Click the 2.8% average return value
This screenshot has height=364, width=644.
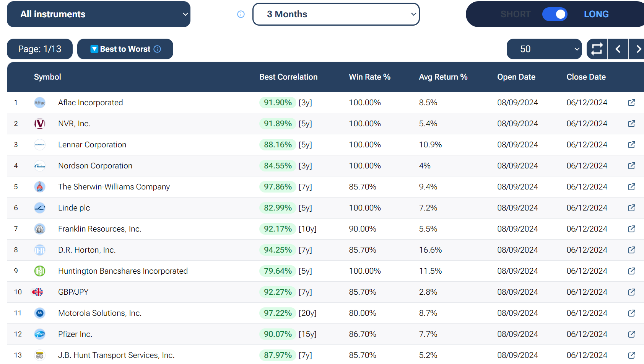[428, 292]
